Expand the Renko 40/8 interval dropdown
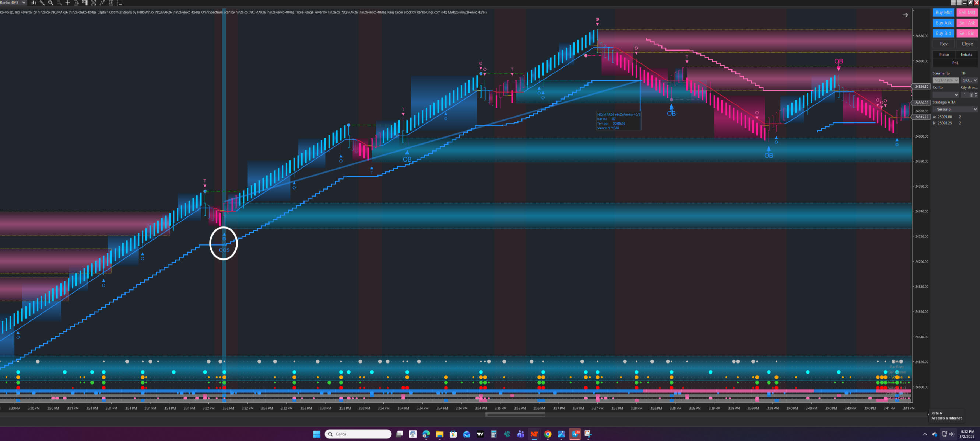Image resolution: width=980 pixels, height=441 pixels. click(24, 3)
